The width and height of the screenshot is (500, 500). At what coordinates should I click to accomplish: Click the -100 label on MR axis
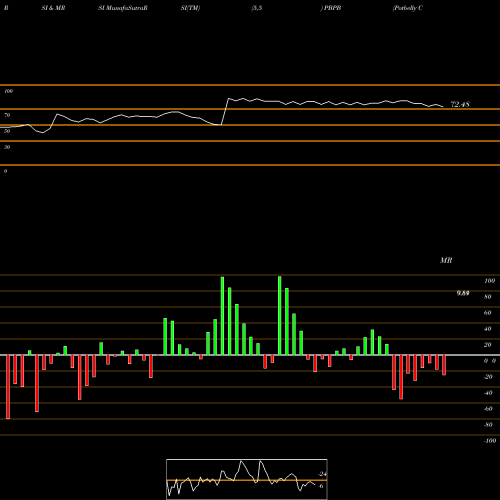(490, 441)
